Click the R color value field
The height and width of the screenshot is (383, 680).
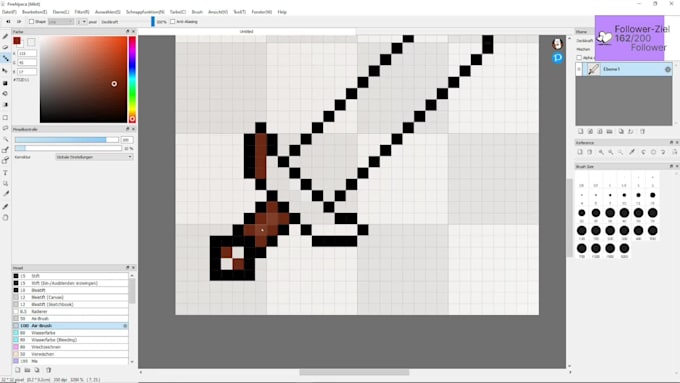pos(27,53)
